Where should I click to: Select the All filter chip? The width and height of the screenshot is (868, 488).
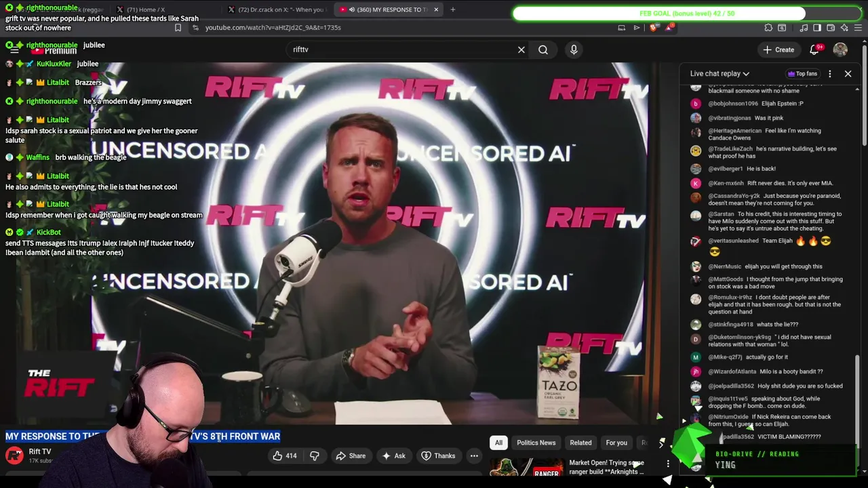pyautogui.click(x=498, y=443)
